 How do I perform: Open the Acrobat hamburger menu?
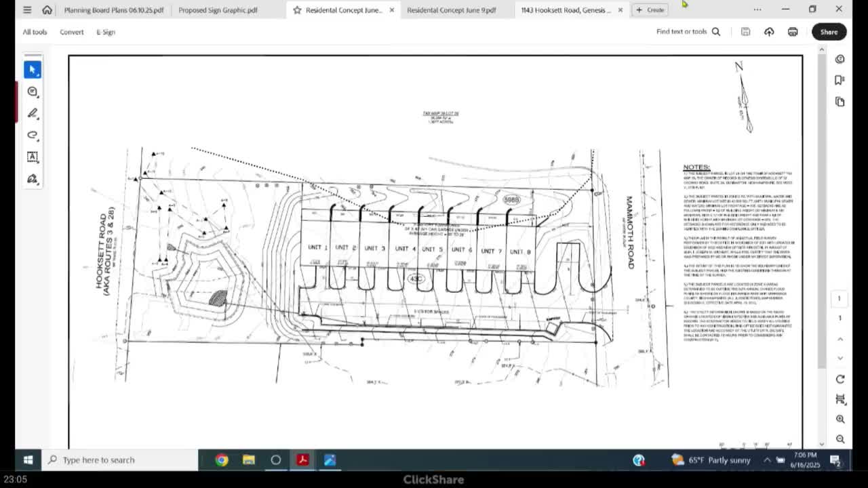(x=27, y=10)
